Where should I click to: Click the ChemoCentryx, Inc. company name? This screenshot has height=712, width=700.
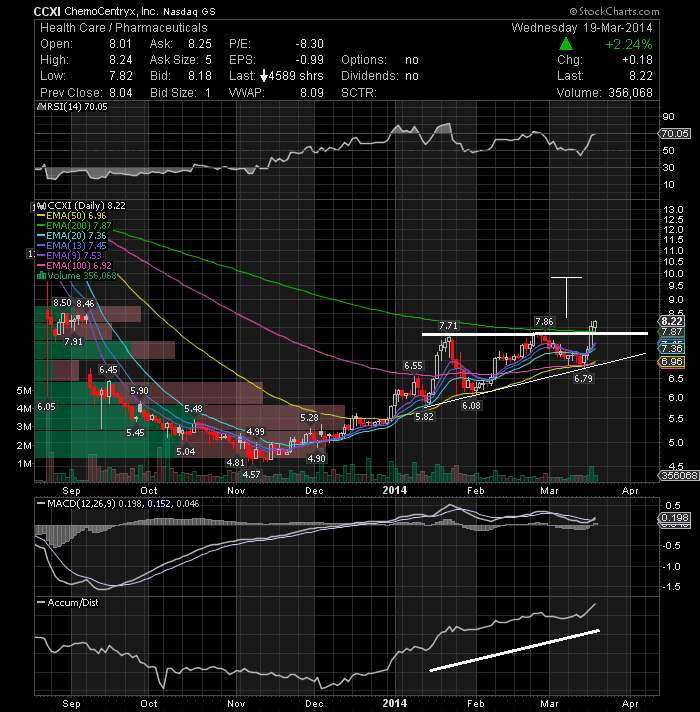coord(111,11)
